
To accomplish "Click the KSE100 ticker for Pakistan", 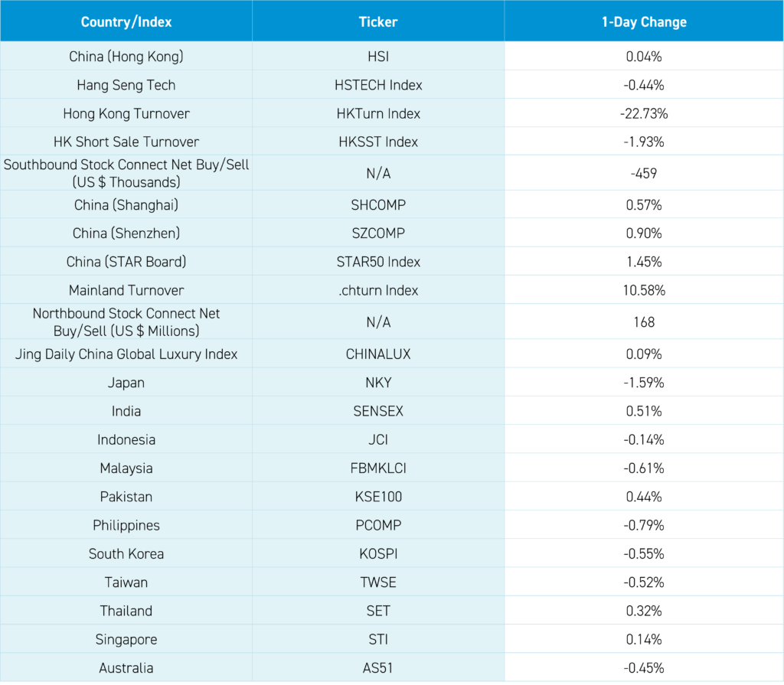I will [x=378, y=497].
